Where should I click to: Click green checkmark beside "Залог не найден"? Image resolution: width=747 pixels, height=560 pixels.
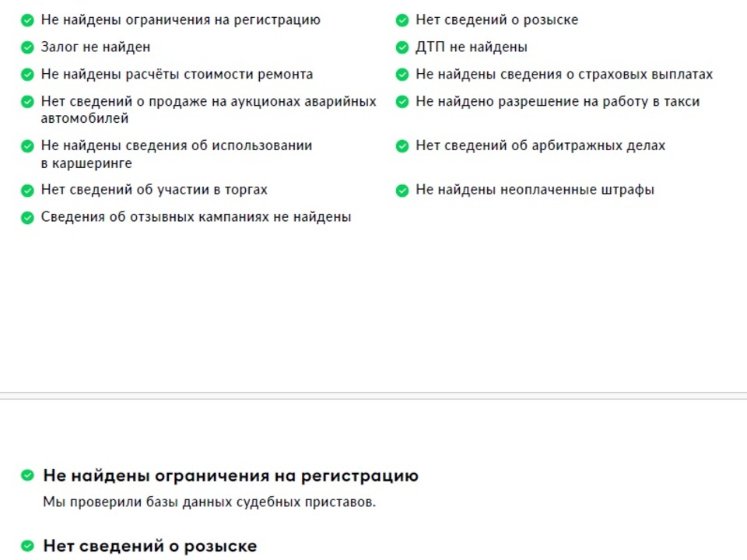(27, 47)
